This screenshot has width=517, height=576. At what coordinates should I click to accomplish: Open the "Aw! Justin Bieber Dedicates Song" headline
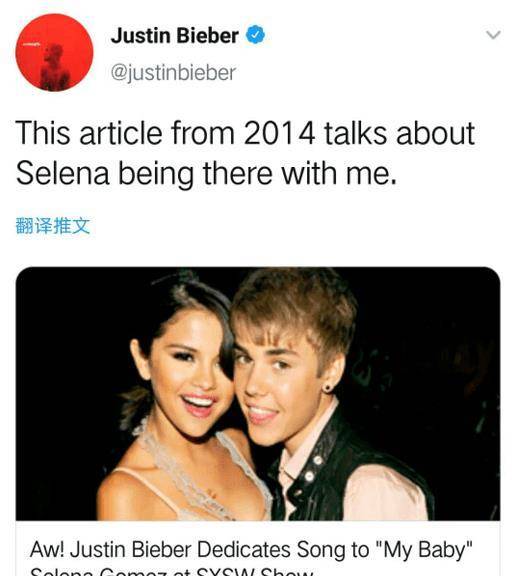pyautogui.click(x=251, y=550)
